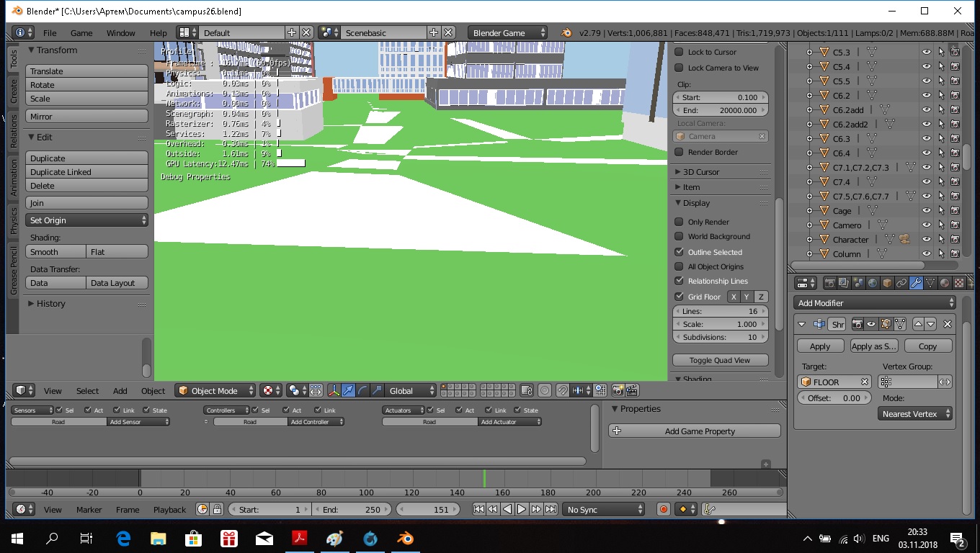Click the Clip End value field
The height and width of the screenshot is (553, 980).
[x=720, y=110]
